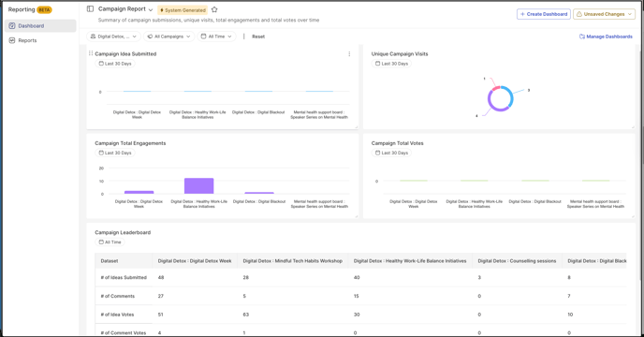Click the Unique Campaign Visits donut chart

tap(500, 98)
